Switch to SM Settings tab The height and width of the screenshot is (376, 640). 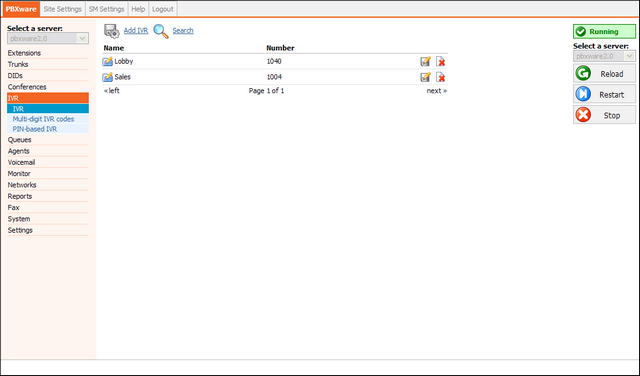click(107, 9)
